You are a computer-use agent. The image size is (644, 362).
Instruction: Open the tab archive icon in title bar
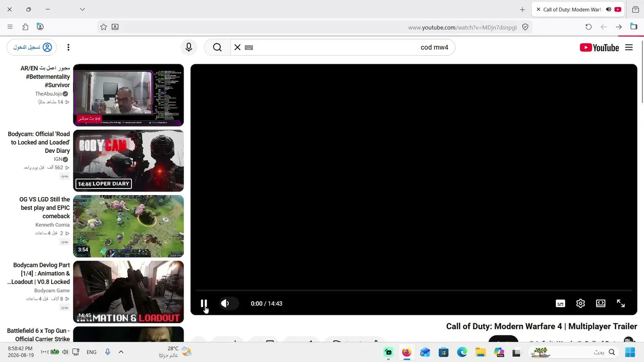[x=635, y=10]
